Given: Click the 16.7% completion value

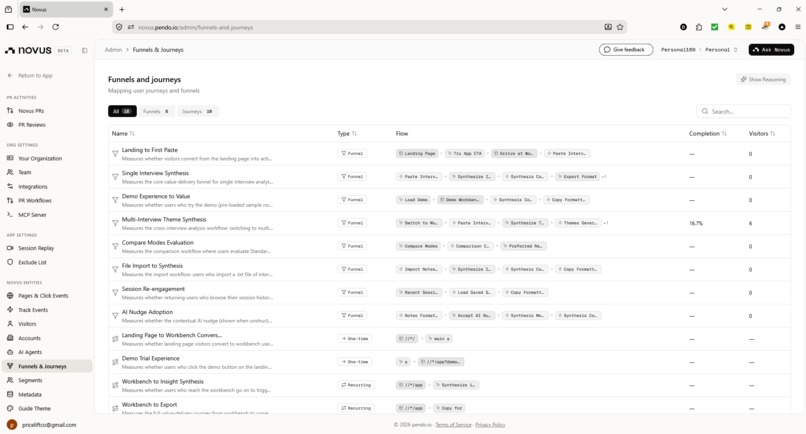Looking at the screenshot, I should point(695,223).
